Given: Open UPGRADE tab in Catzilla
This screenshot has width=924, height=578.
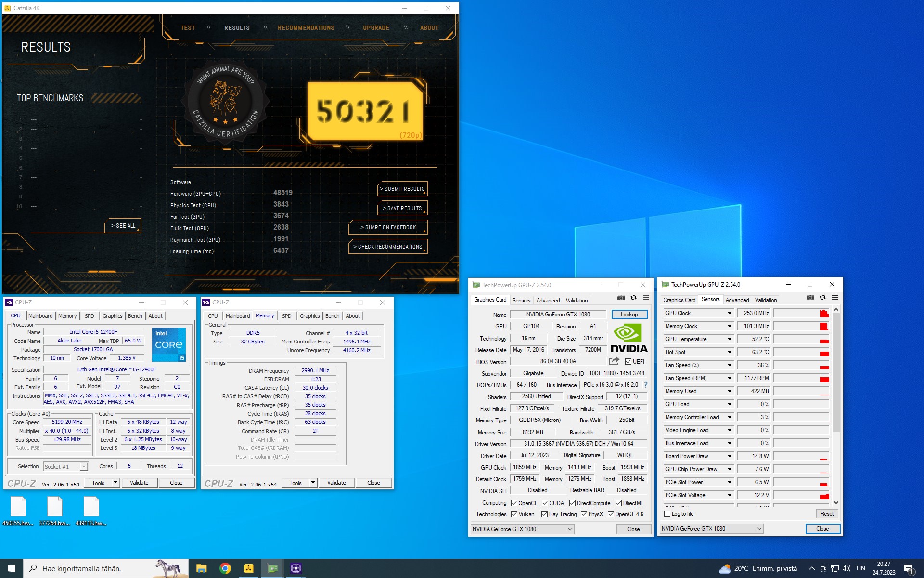Looking at the screenshot, I should pyautogui.click(x=376, y=28).
